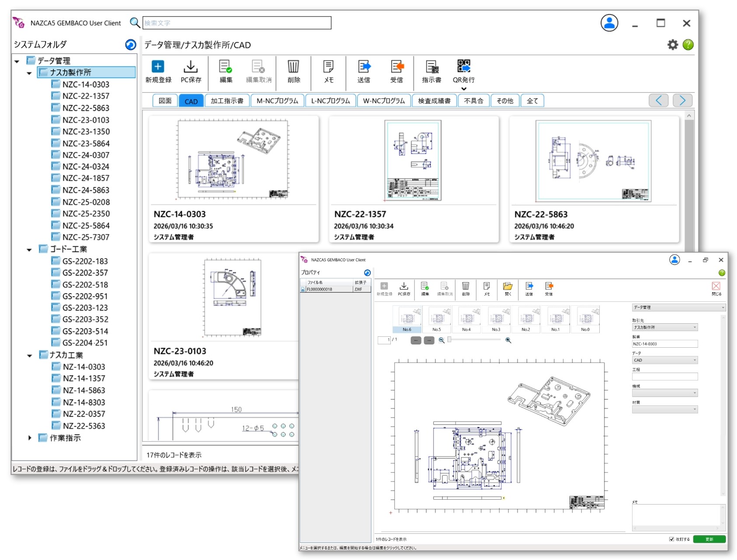Click left arrow tab scroll button
737x560 pixels.
coord(658,100)
